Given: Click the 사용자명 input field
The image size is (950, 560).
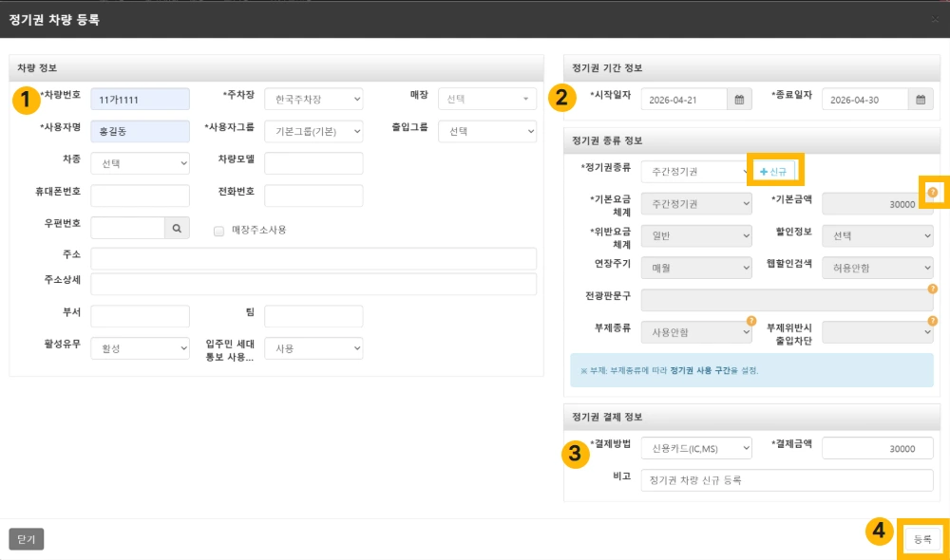Looking at the screenshot, I should pos(140,131).
